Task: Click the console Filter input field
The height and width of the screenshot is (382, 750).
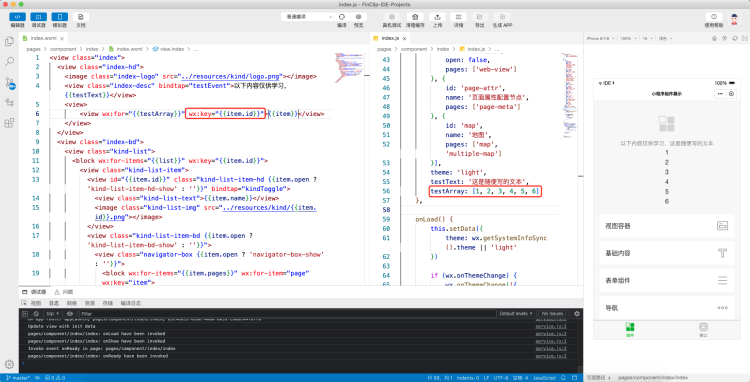Action: coord(286,314)
